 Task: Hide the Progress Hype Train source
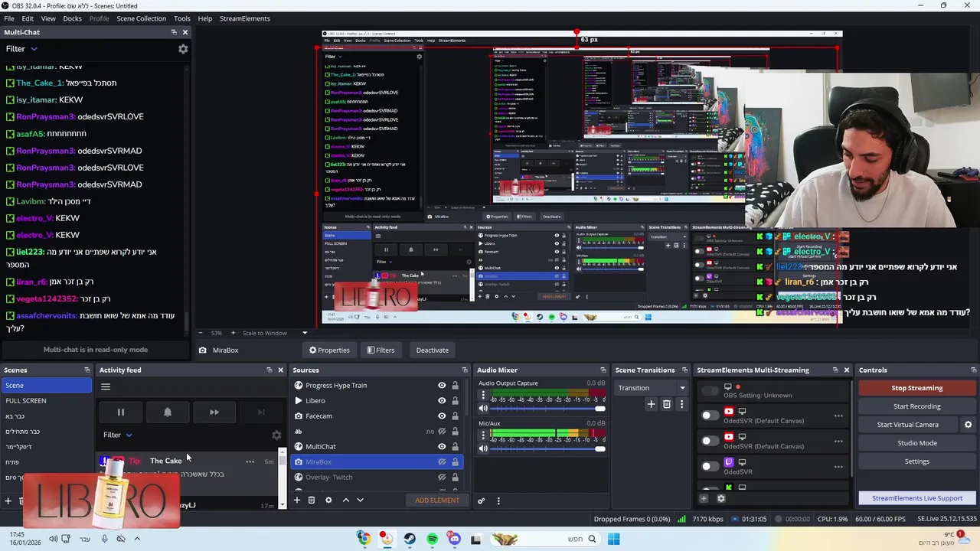coord(442,386)
